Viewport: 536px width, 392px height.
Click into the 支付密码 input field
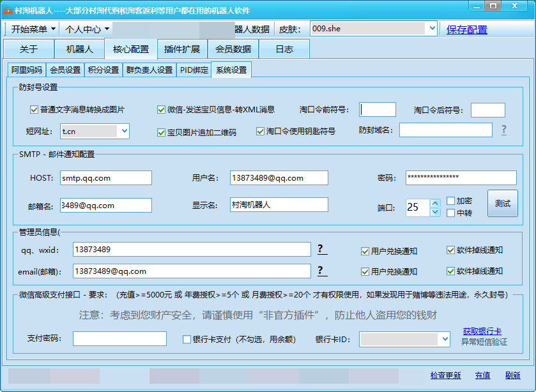pyautogui.click(x=119, y=339)
